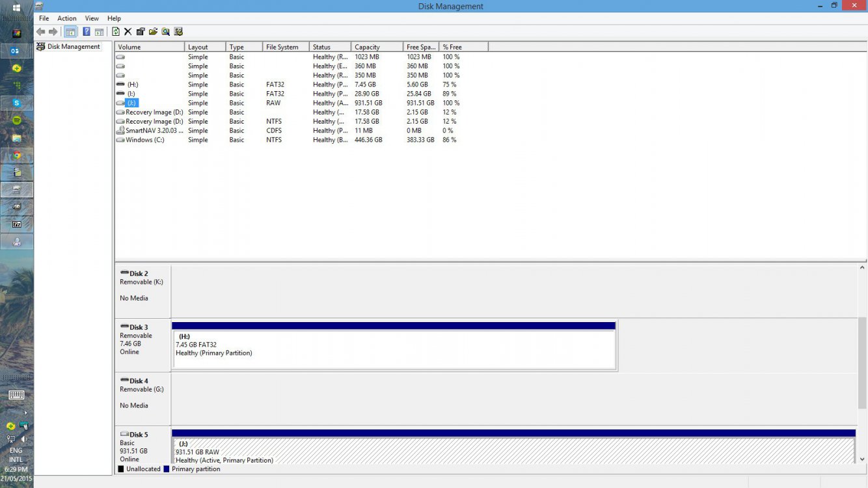
Task: Open Help via the blue question-mark icon
Action: (87, 31)
